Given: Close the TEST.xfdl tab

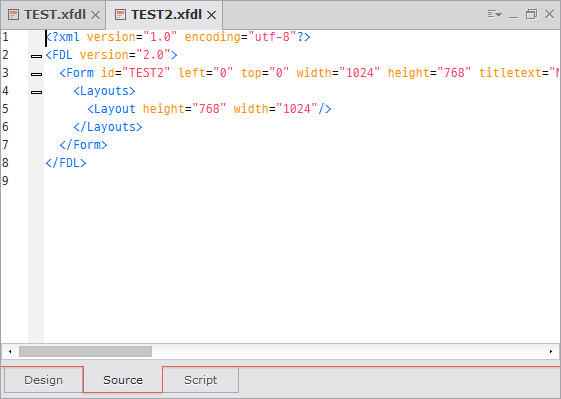Looking at the screenshot, I should (x=95, y=15).
